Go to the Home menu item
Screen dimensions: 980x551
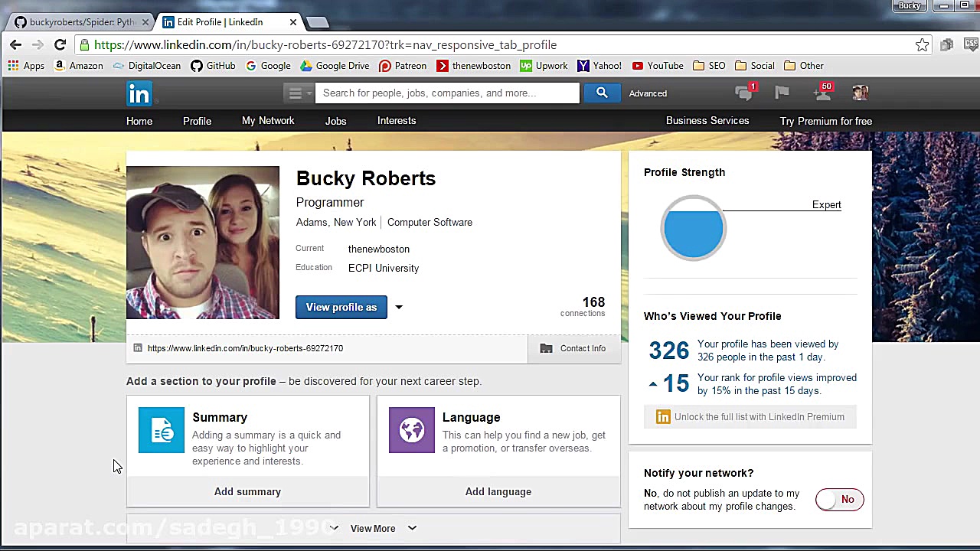(139, 121)
